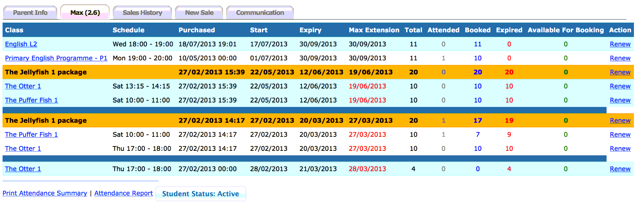Screen dimensions: 644x206
Task: Select the Max (2.6) tab
Action: [x=85, y=12]
